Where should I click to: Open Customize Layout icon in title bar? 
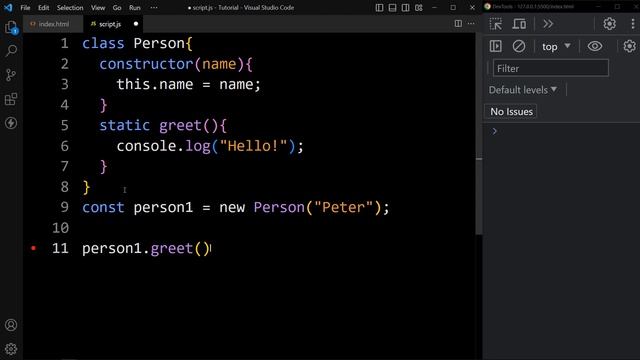pos(419,7)
